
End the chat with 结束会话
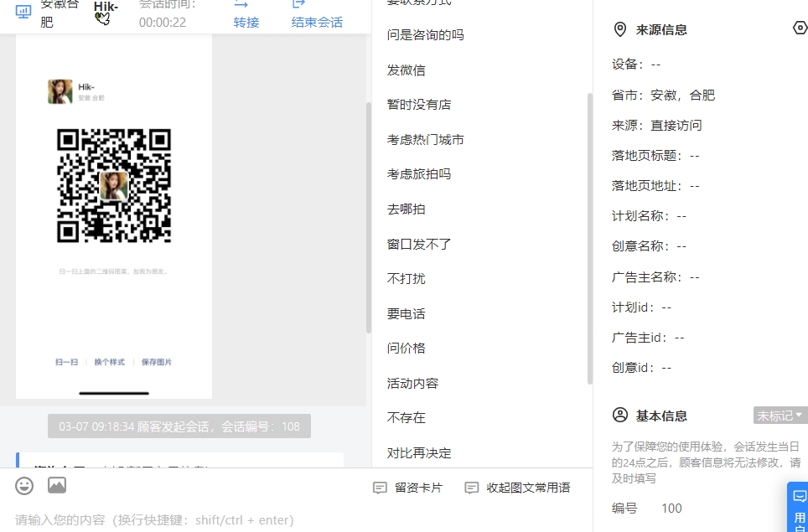coord(317,14)
